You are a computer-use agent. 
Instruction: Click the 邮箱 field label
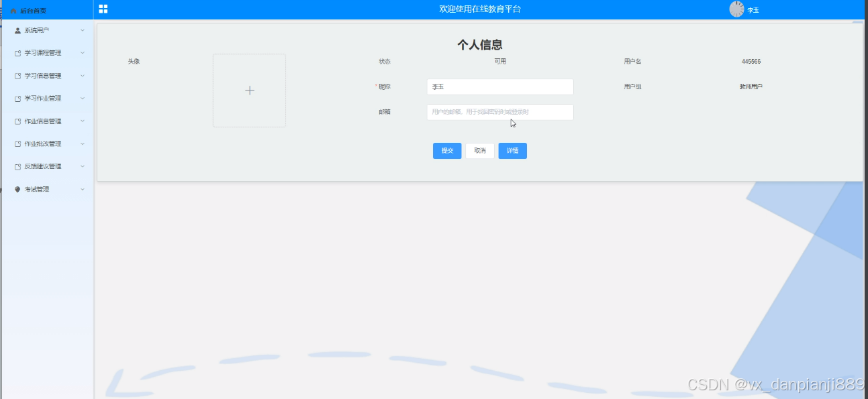(385, 112)
